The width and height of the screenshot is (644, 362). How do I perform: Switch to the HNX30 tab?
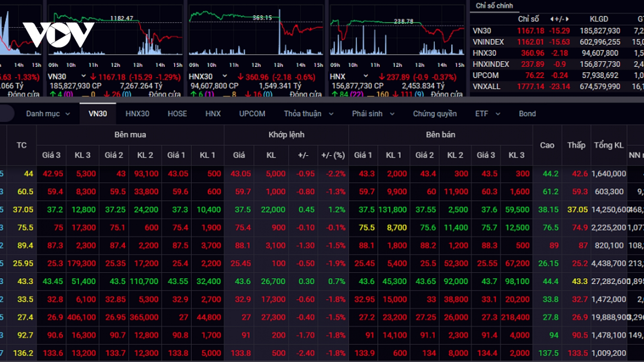[137, 114]
